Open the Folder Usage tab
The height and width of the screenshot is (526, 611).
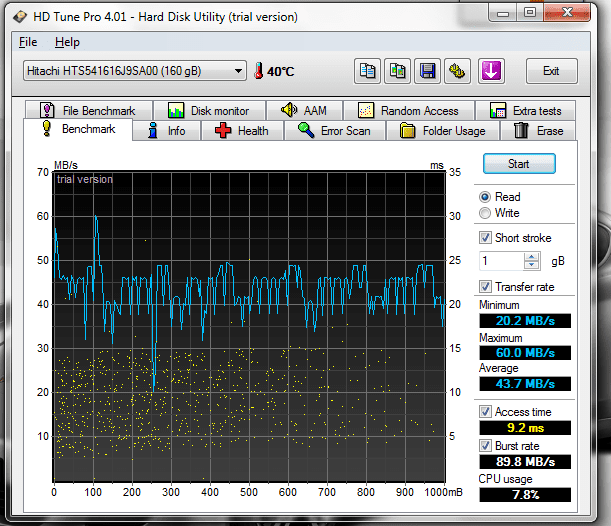pyautogui.click(x=442, y=131)
